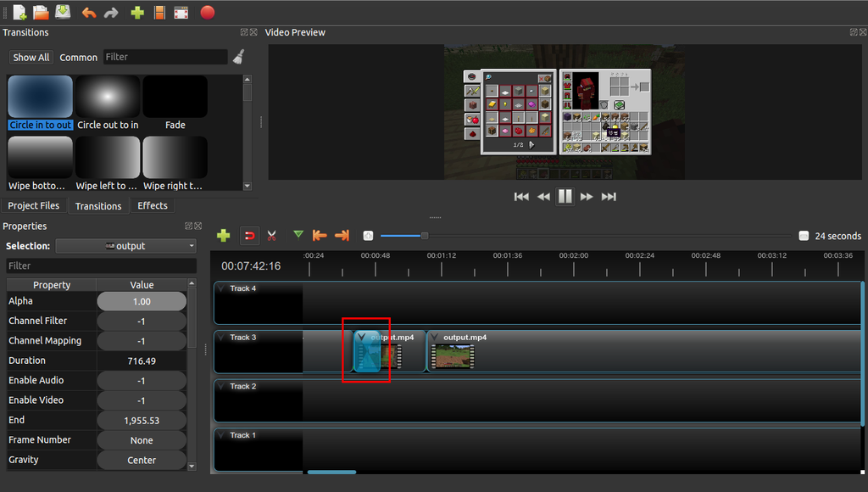This screenshot has height=492, width=868.
Task: Add a track with the green plus above timeline
Action: [224, 236]
